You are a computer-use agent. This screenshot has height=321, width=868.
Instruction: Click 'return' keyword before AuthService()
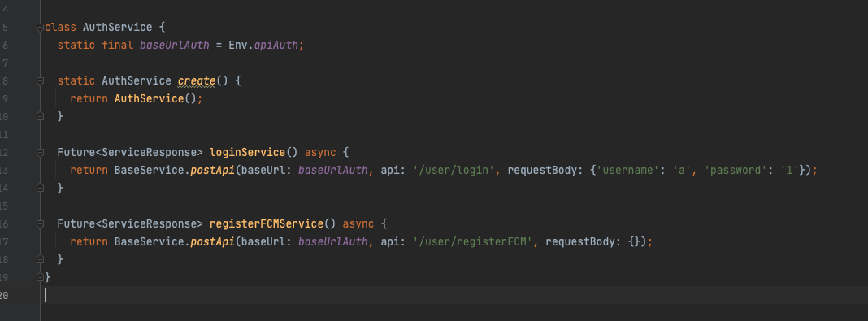click(89, 98)
